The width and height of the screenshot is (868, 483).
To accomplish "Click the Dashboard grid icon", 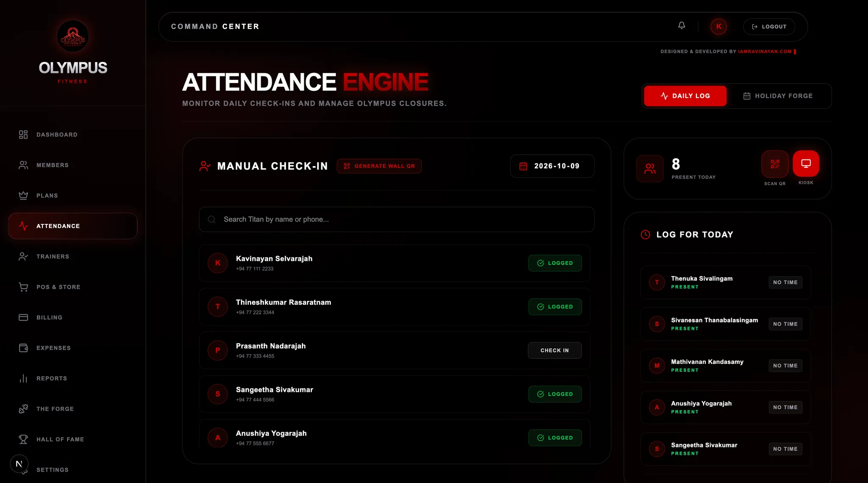I will pos(23,134).
